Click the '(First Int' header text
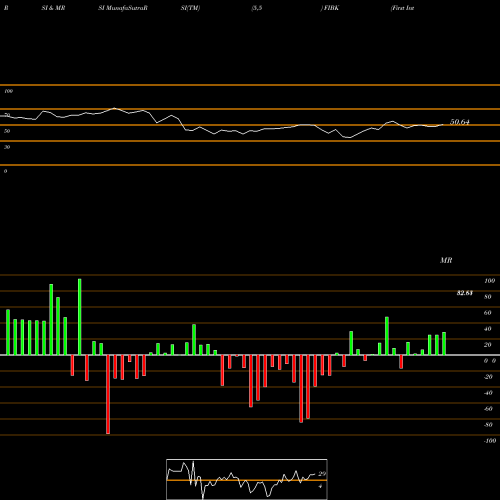This screenshot has height=500, width=500. 402,8
